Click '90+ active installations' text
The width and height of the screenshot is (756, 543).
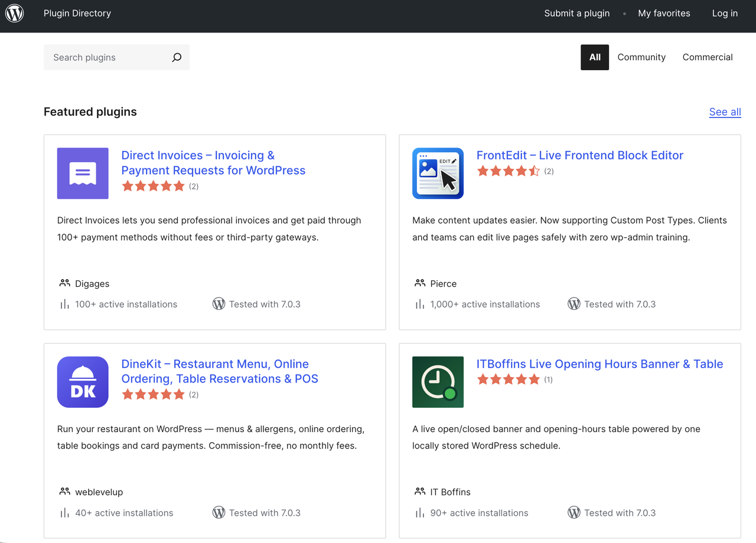pos(480,513)
